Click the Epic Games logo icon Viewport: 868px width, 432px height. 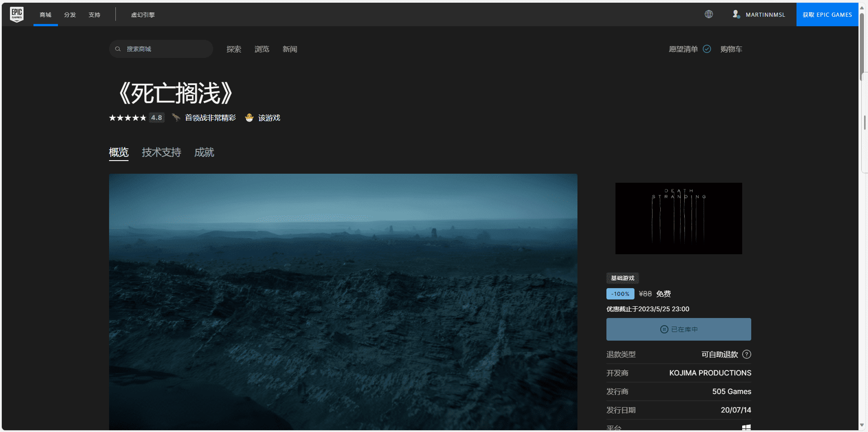pos(17,14)
